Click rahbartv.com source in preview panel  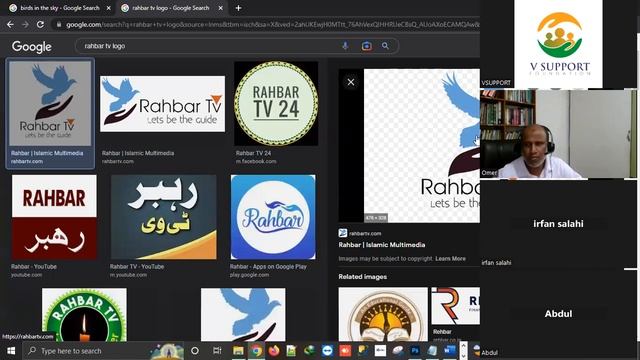[365, 233]
